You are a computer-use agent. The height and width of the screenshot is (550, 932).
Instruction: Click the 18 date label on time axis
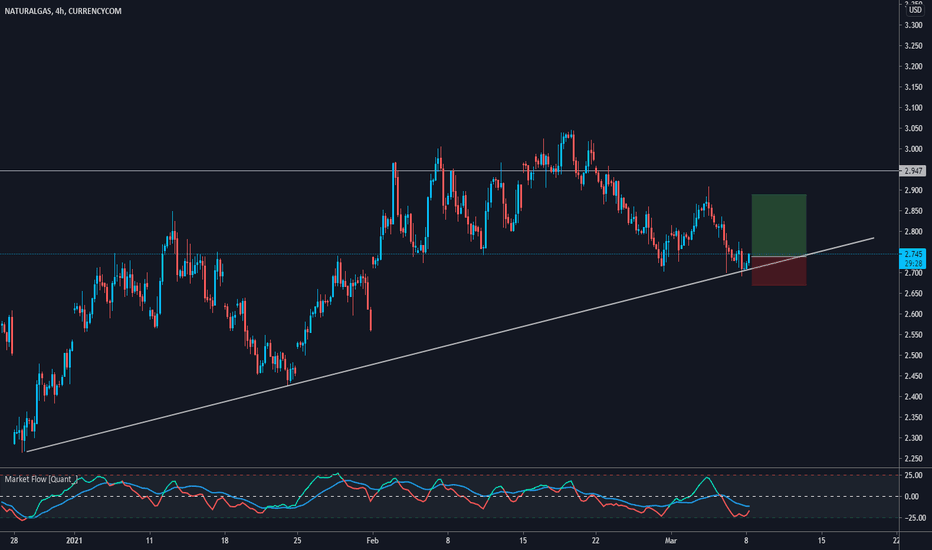coord(224,540)
